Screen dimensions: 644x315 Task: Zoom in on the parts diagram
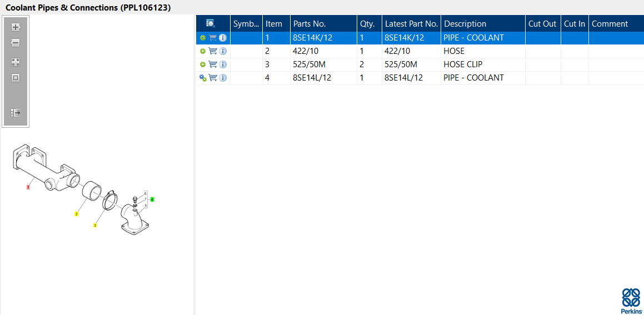(15, 28)
